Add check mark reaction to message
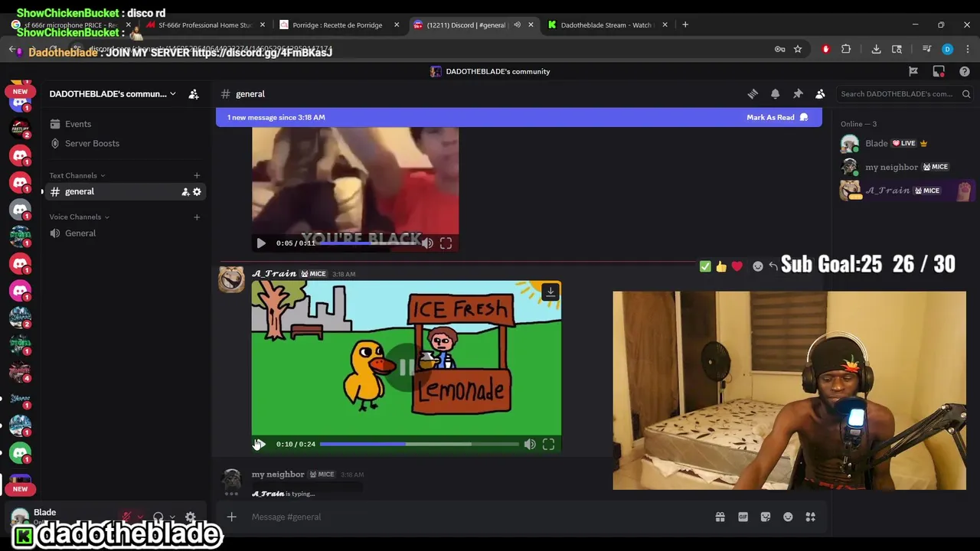980x551 pixels. pos(705,266)
